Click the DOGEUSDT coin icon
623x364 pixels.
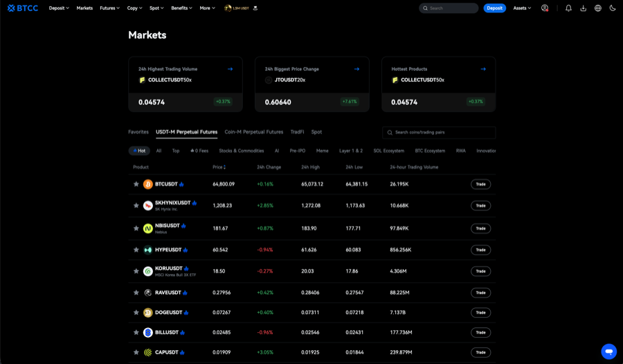point(148,313)
